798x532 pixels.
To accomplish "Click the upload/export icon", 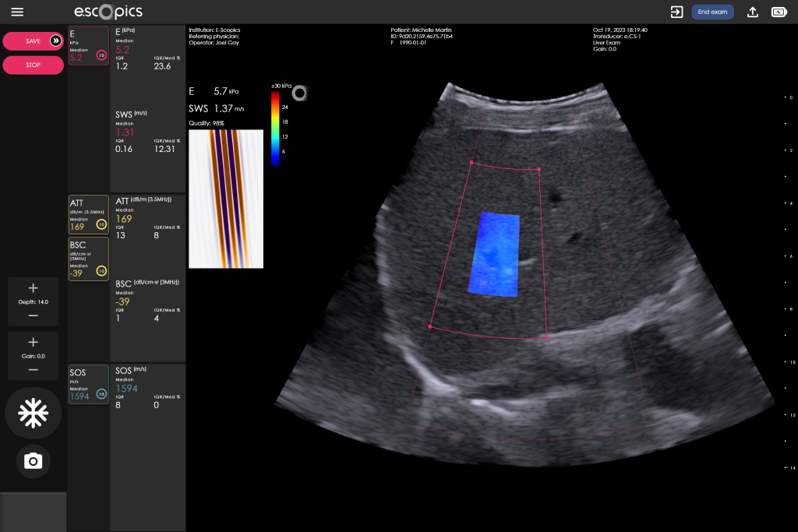I will (x=753, y=12).
